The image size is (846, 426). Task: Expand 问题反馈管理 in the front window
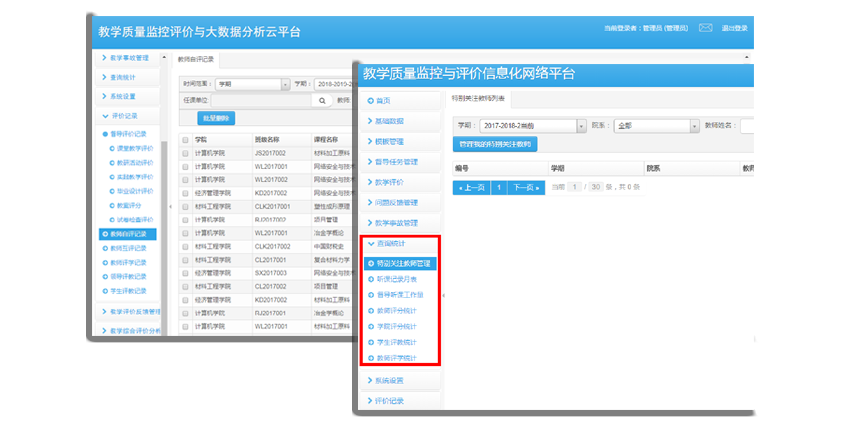coord(400,203)
